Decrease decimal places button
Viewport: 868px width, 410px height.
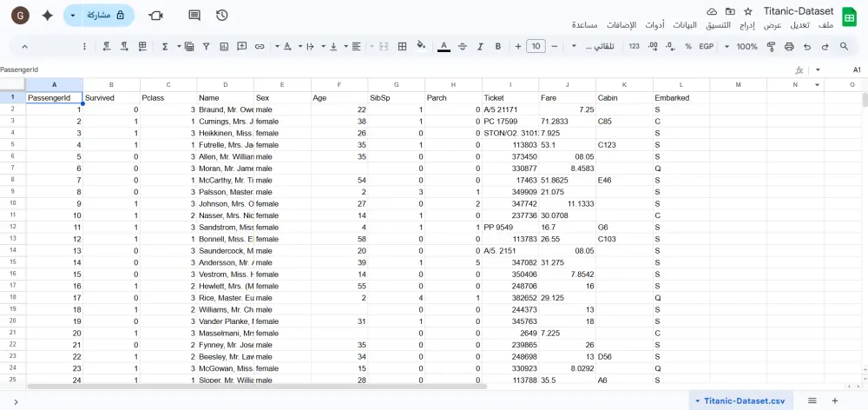pos(670,47)
